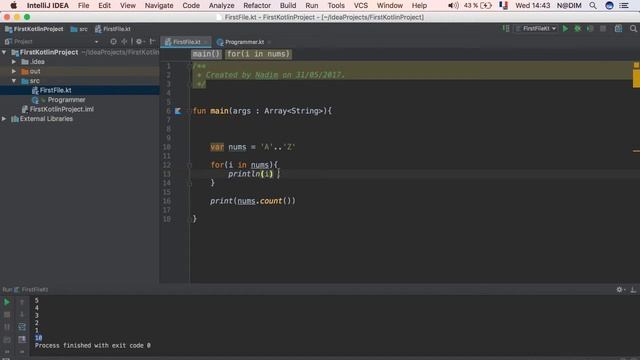Screen dimensions: 640x360
Task: Expand the .idea folder
Action: pyautogui.click(x=14, y=62)
